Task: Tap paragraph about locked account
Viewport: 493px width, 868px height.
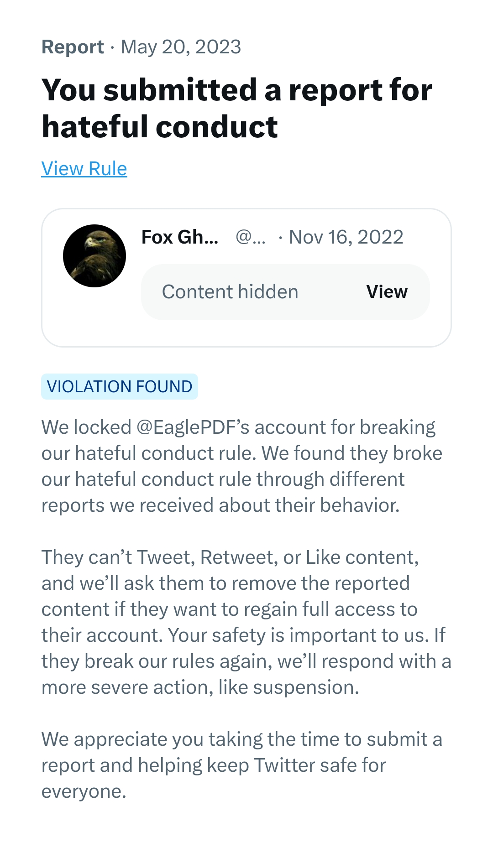Action: (x=242, y=466)
